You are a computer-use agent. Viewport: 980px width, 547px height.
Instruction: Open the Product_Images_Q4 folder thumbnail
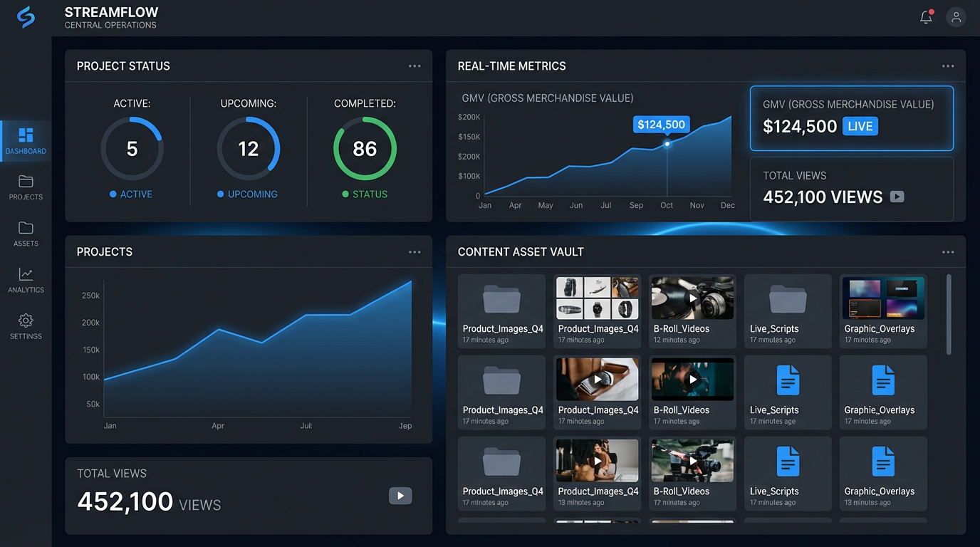point(501,298)
